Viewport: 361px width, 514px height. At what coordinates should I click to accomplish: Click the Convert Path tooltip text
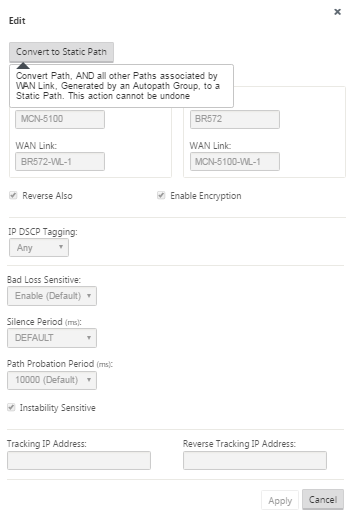[118, 86]
